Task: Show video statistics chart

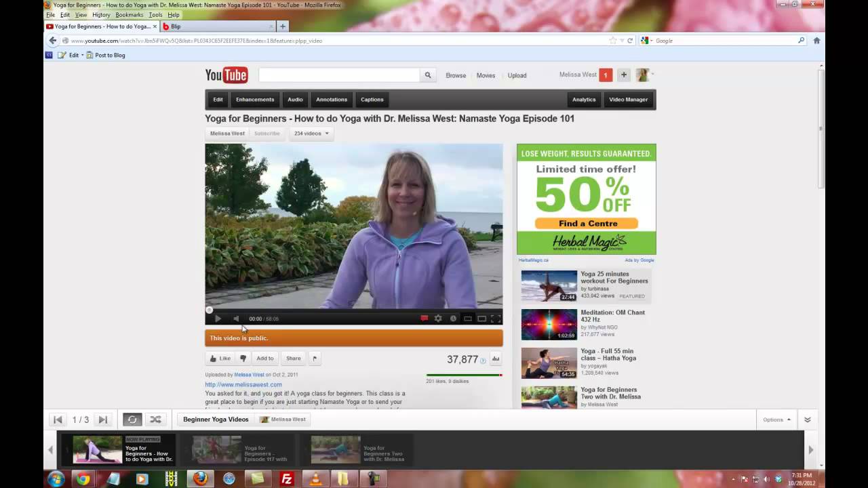Action: coord(496,359)
